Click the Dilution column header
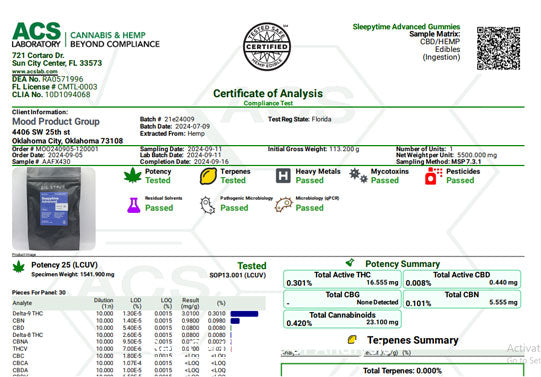The height and width of the screenshot is (377, 541). pyautogui.click(x=104, y=303)
